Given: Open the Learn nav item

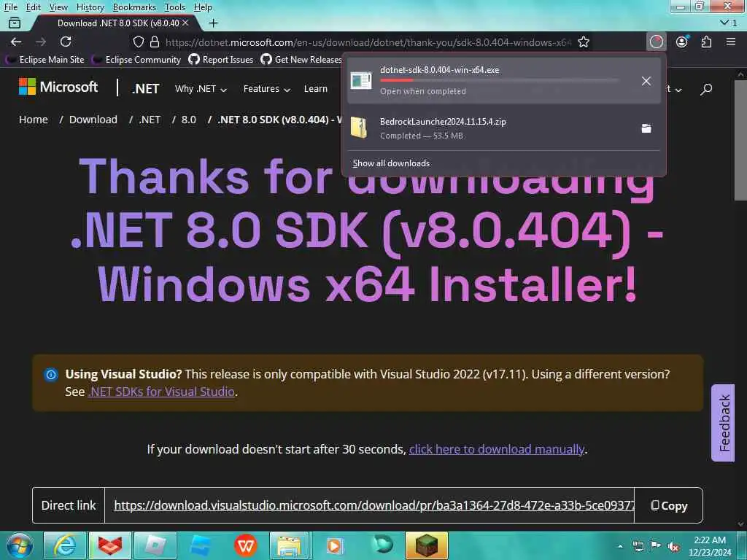Looking at the screenshot, I should point(315,88).
